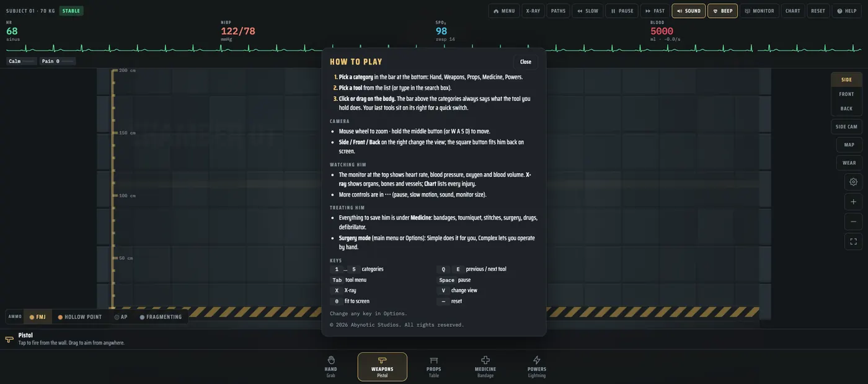Pause the simulation
The width and height of the screenshot is (868, 384).
tap(621, 11)
